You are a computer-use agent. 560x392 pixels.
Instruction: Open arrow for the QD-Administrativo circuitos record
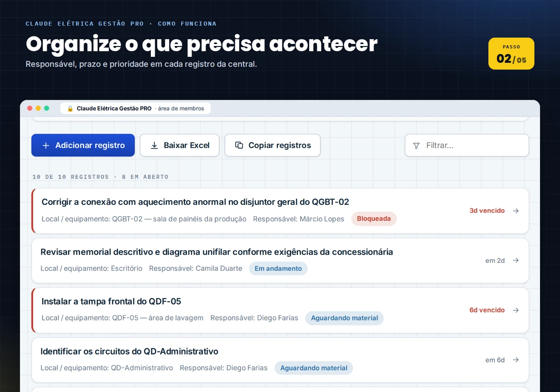516,360
